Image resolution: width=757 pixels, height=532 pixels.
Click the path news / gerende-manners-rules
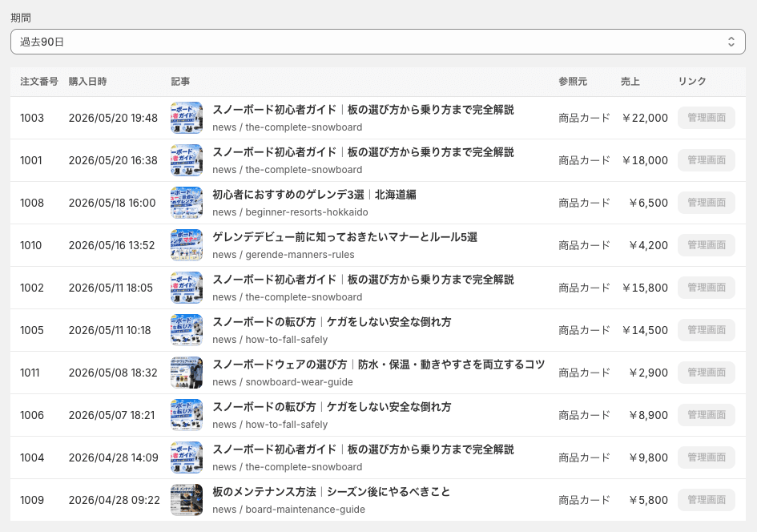[284, 255]
